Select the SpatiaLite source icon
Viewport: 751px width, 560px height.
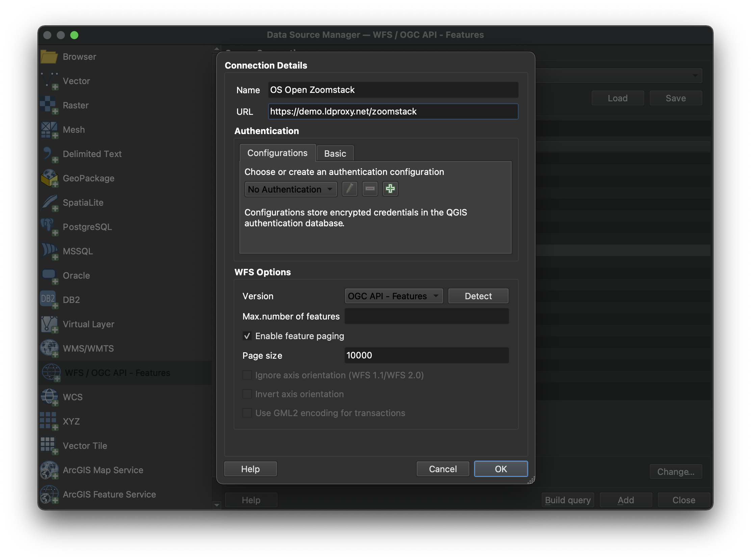click(50, 203)
